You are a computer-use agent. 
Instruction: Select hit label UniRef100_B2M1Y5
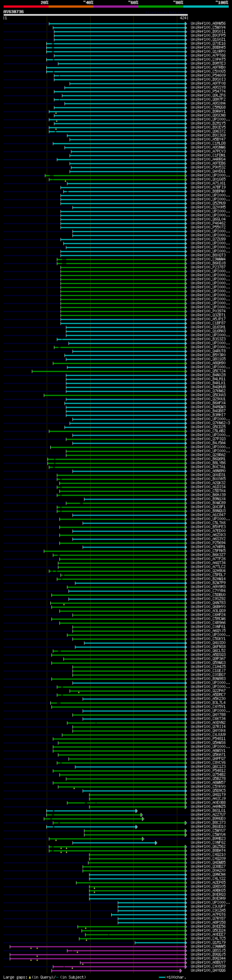click(x=208, y=123)
